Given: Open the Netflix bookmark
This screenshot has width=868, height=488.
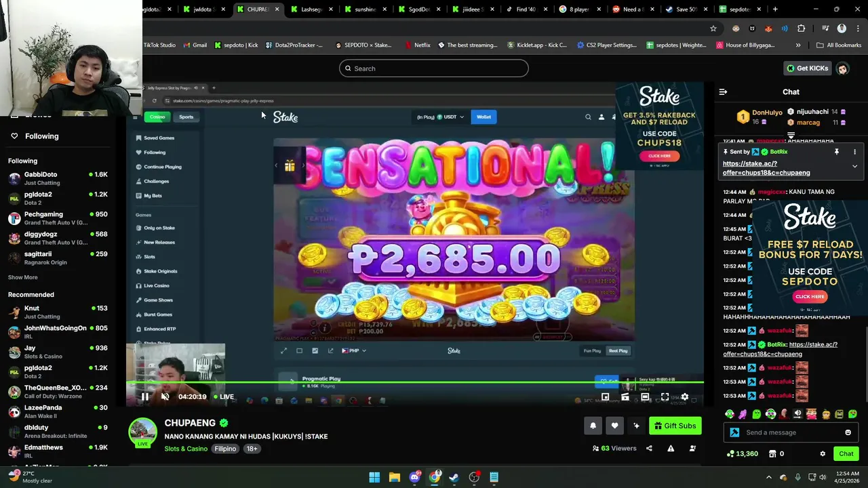Looking at the screenshot, I should click(x=417, y=45).
